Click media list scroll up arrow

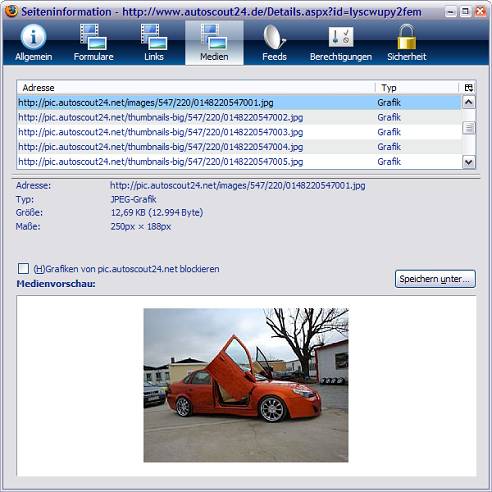[x=469, y=102]
